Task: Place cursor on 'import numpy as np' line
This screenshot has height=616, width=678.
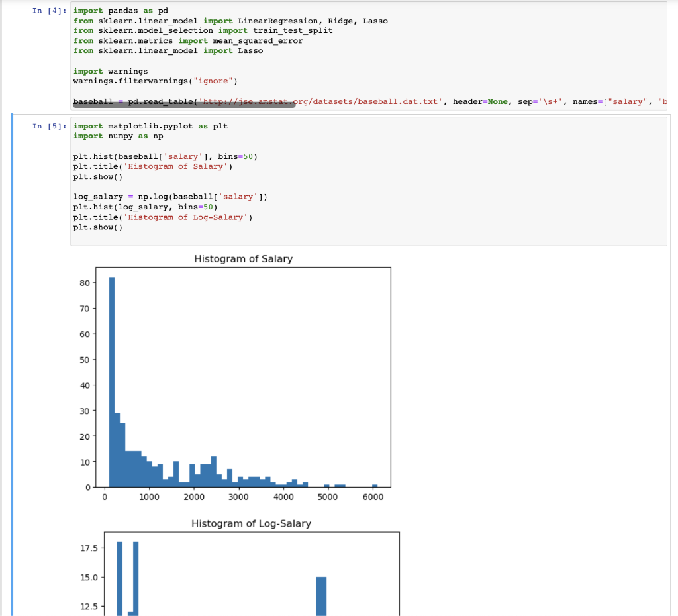Action: click(118, 136)
